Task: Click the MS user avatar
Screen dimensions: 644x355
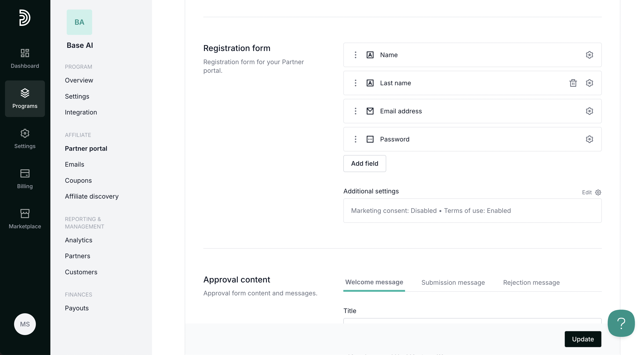Action: pyautogui.click(x=25, y=324)
